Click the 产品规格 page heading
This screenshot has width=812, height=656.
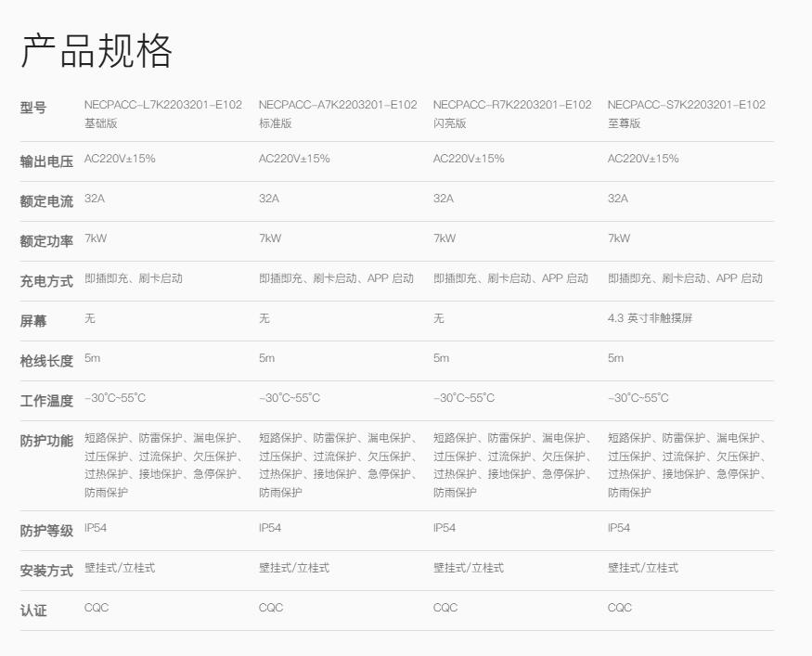click(x=97, y=51)
